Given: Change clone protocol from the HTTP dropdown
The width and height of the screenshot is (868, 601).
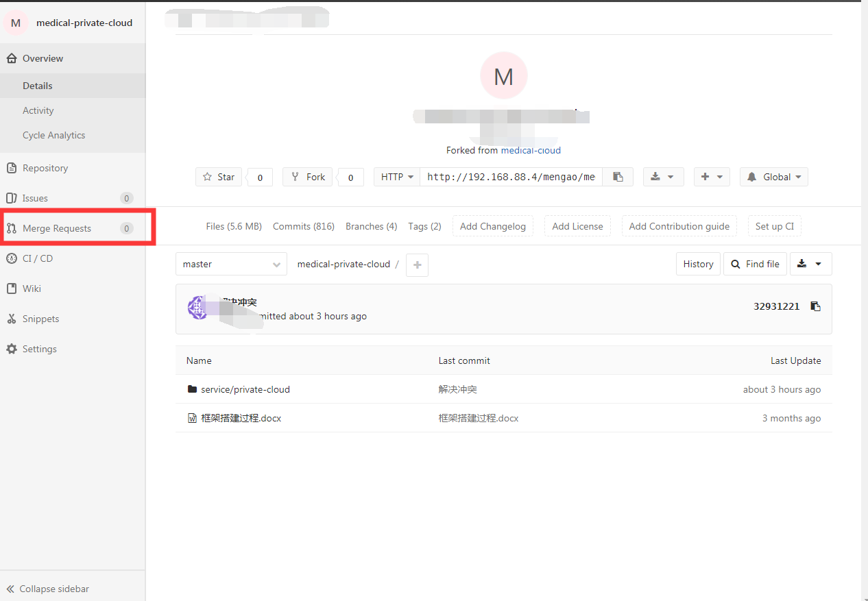Looking at the screenshot, I should coord(396,176).
